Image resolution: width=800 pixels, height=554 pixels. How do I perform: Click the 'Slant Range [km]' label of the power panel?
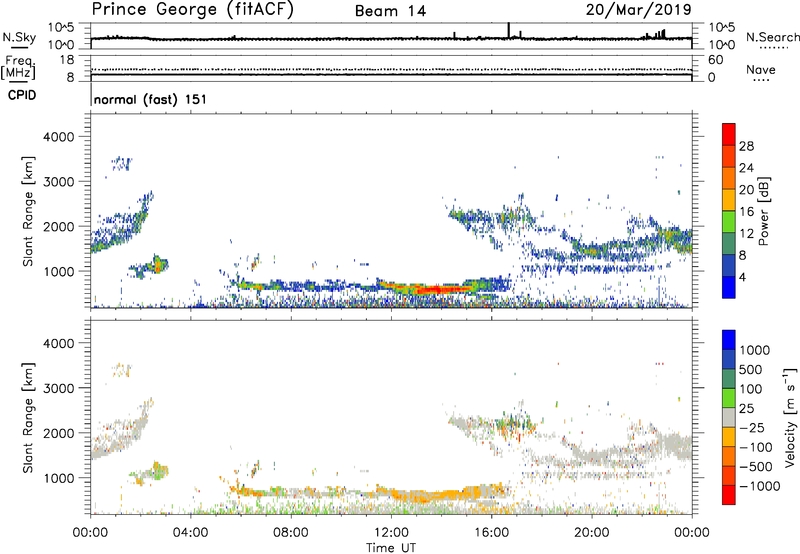click(x=28, y=211)
